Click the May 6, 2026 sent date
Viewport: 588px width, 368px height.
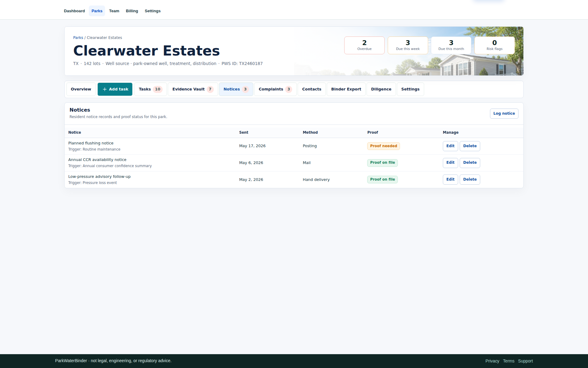pyautogui.click(x=251, y=163)
